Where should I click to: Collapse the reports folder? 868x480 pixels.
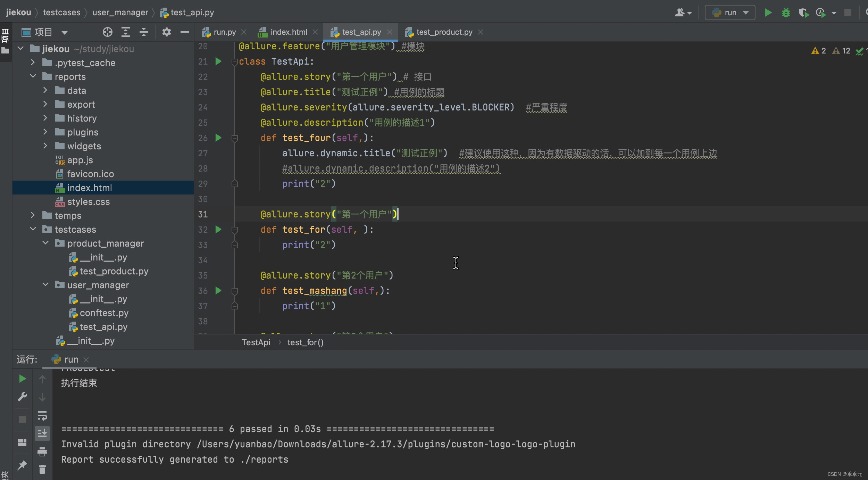click(33, 76)
